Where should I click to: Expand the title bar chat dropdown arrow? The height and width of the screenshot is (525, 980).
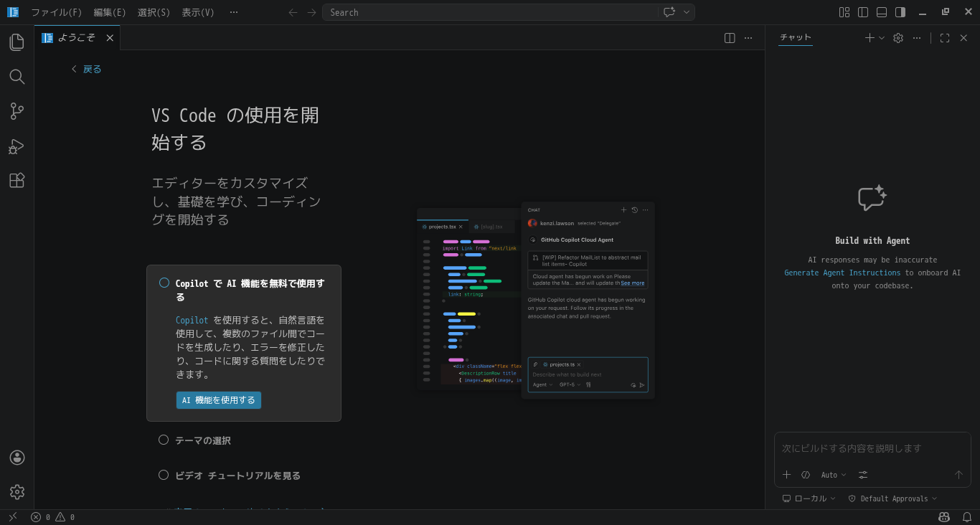(687, 12)
